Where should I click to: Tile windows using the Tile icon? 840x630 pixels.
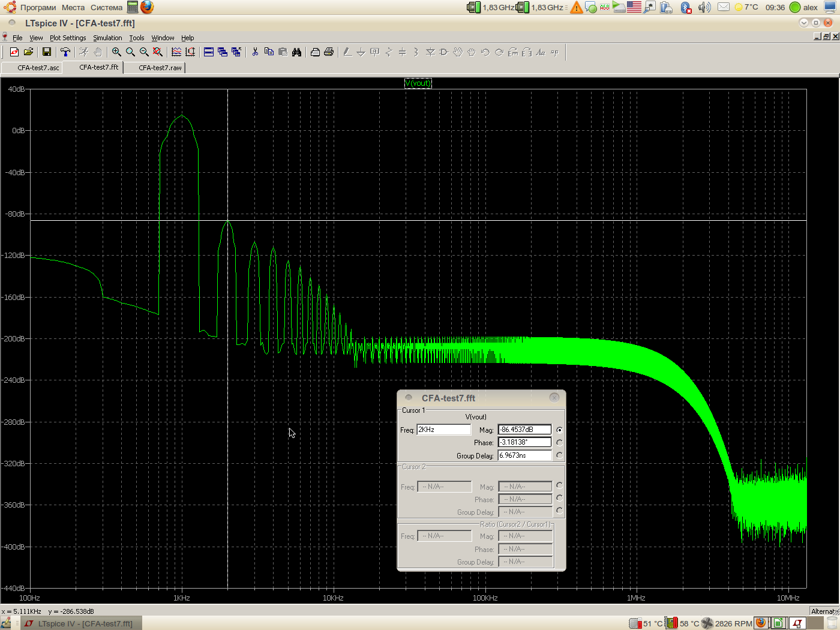click(x=209, y=52)
